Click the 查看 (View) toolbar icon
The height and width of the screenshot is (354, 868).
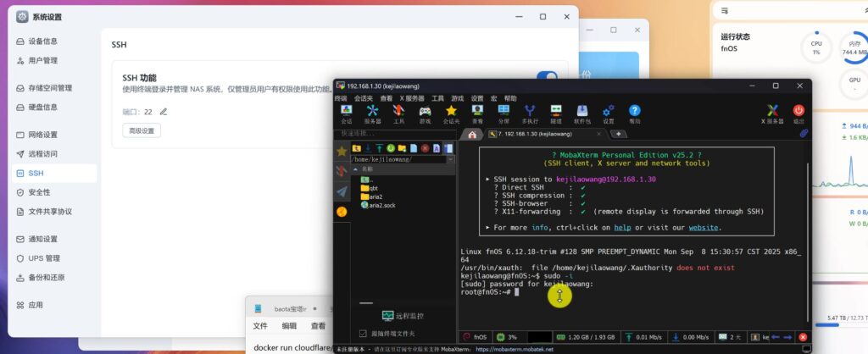point(477,114)
